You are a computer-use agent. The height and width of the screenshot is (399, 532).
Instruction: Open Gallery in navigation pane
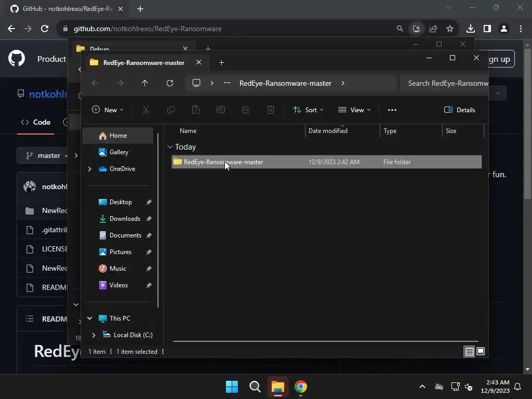point(118,152)
